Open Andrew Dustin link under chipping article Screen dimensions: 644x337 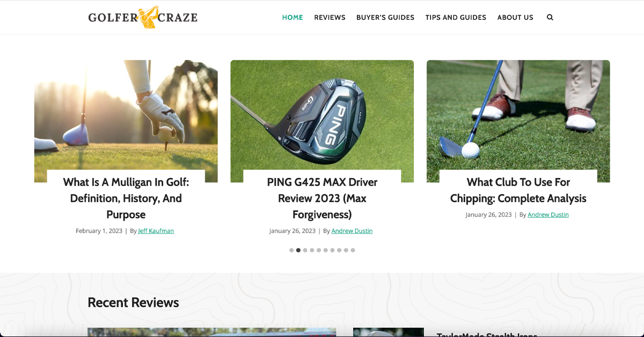(548, 215)
